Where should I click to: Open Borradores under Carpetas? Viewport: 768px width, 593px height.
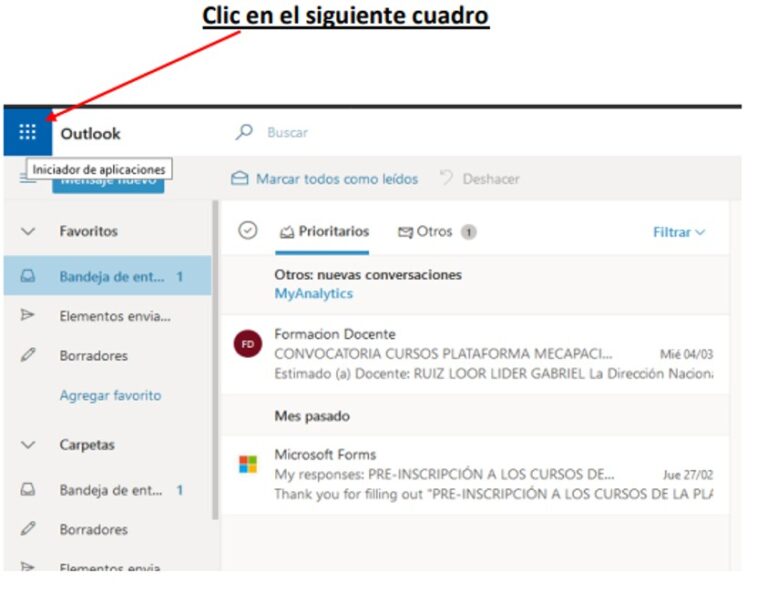(x=94, y=529)
